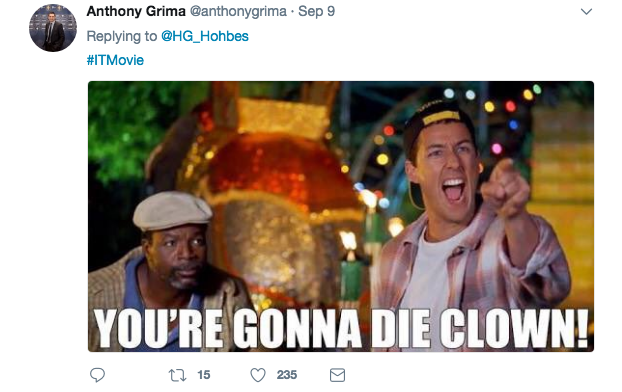Click the meme caption text in image
This screenshot has height=392, width=622.
[x=341, y=329]
